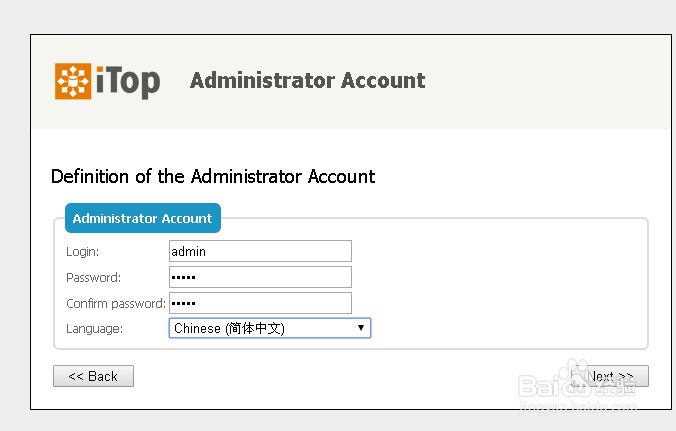The image size is (676, 431).
Task: Click the Confirm password label
Action: (115, 303)
